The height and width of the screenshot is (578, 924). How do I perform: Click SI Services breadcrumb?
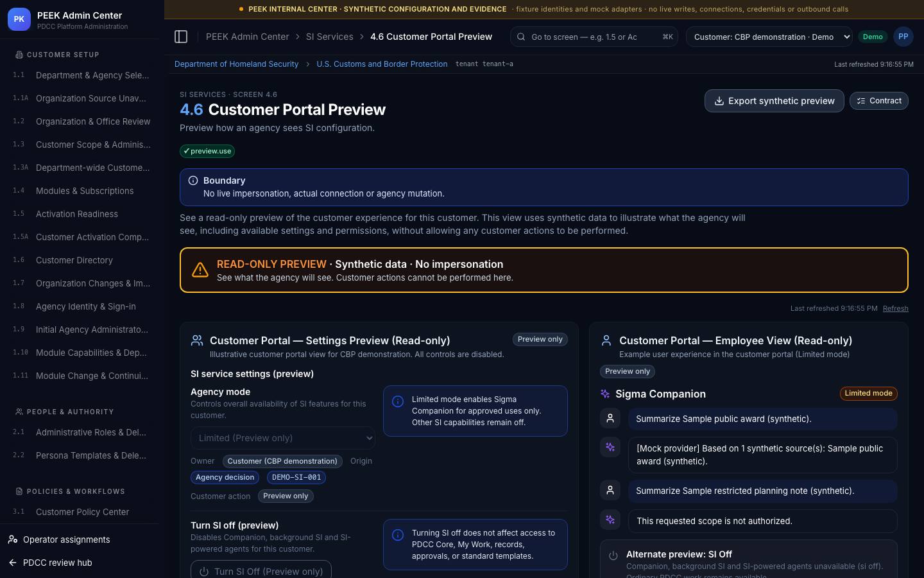(x=330, y=37)
